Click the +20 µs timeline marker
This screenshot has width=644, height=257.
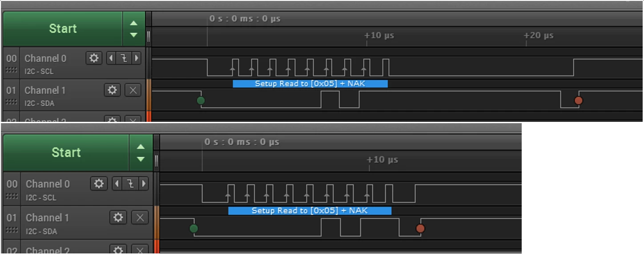pos(539,36)
